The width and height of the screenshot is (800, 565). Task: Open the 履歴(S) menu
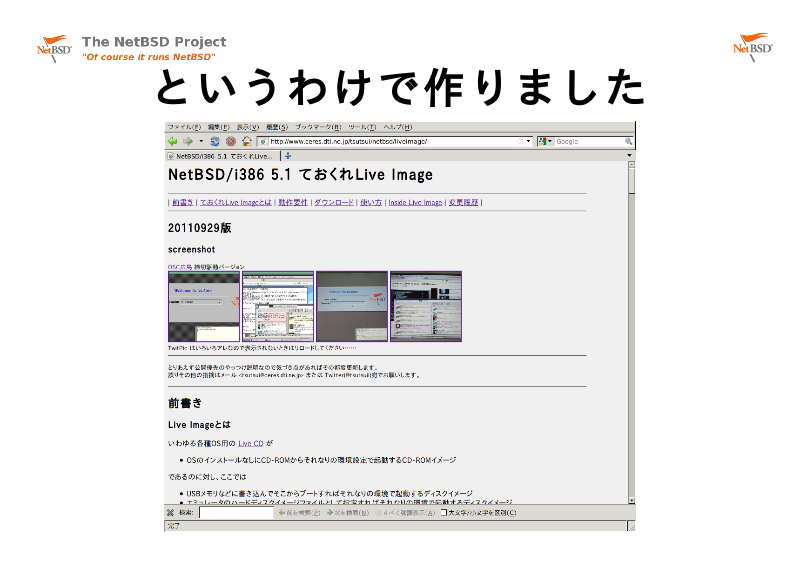pyautogui.click(x=277, y=127)
